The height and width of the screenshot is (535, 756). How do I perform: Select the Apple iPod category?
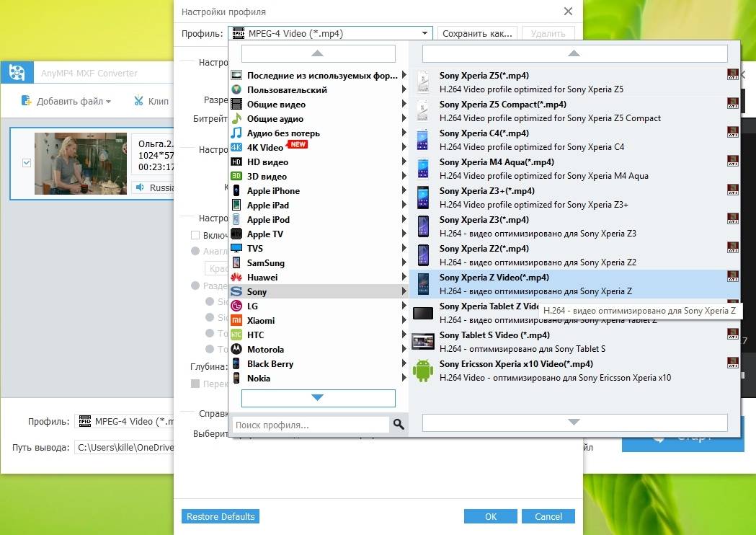point(319,219)
